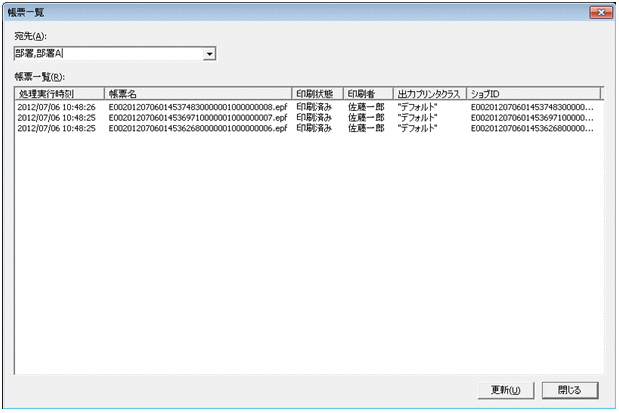This screenshot has height=413, width=619.
Task: Click "デフォルト" in the 0007.epf row
Action: (417, 118)
